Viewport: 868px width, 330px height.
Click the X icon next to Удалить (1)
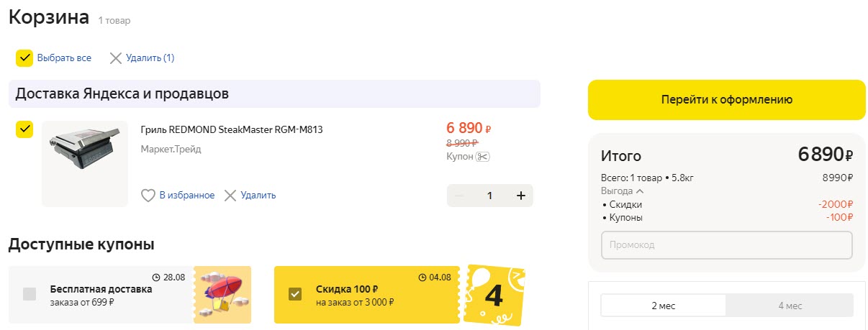[115, 58]
